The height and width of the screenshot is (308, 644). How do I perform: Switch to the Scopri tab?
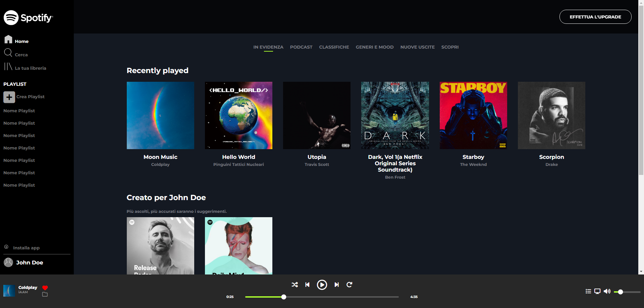(x=450, y=47)
